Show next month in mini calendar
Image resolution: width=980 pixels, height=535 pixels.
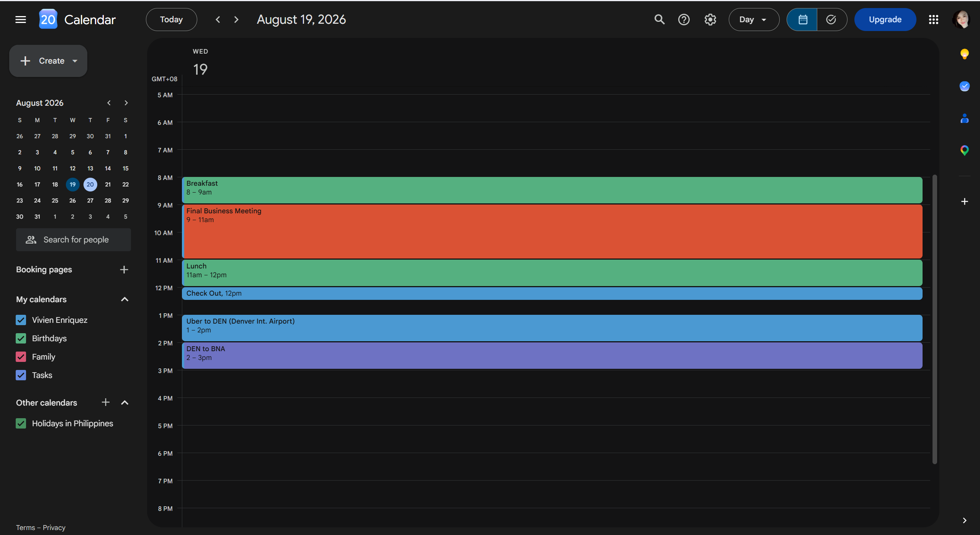[x=126, y=103]
